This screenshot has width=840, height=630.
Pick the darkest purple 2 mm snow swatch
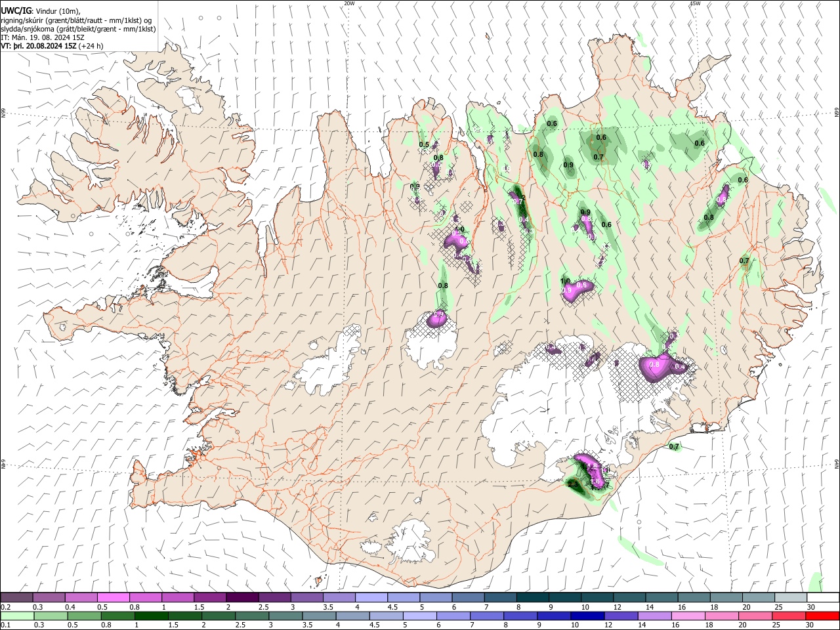coord(241,597)
